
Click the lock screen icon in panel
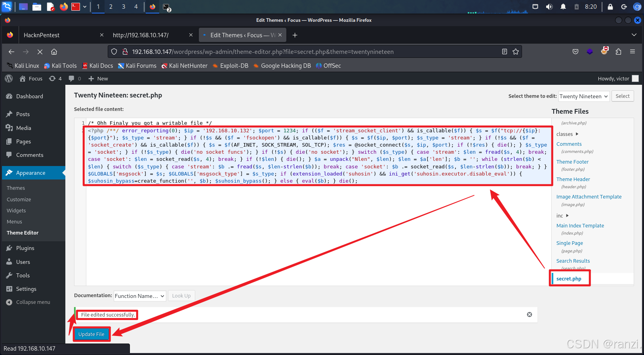click(610, 7)
